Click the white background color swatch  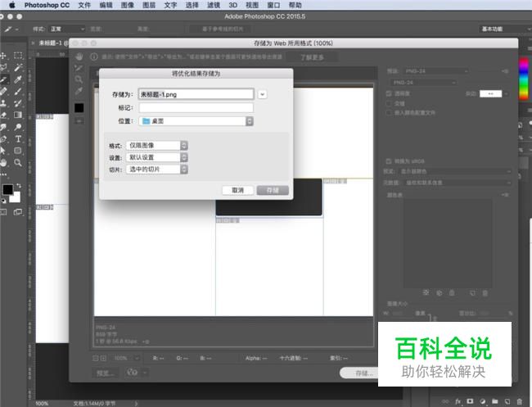pyautogui.click(x=16, y=197)
